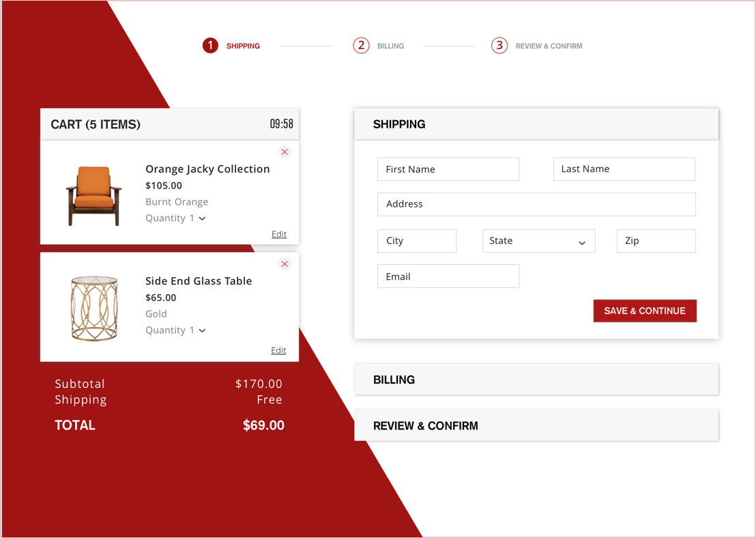This screenshot has height=538, width=756.
Task: Edit the Side End Glass Table item
Action: click(278, 350)
